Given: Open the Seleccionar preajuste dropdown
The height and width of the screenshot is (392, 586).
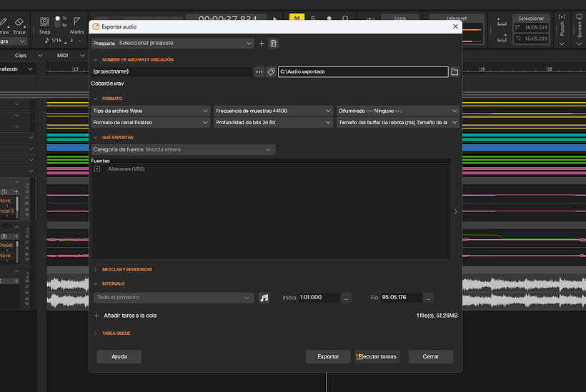Looking at the screenshot, I should point(184,44).
